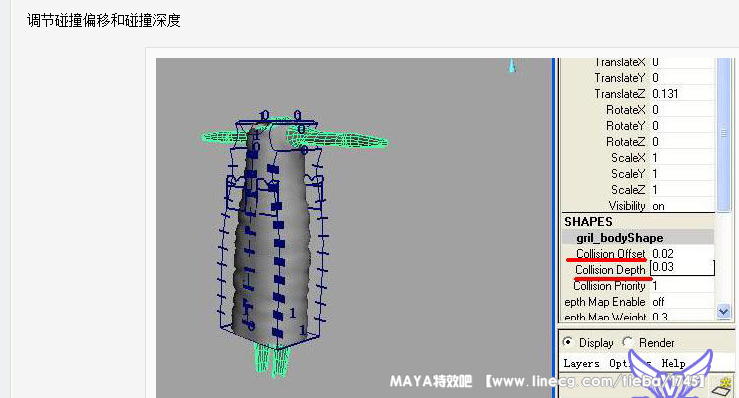Click the Collision Offset attribute label
Viewport: 739px width, 398px height.
tap(610, 253)
